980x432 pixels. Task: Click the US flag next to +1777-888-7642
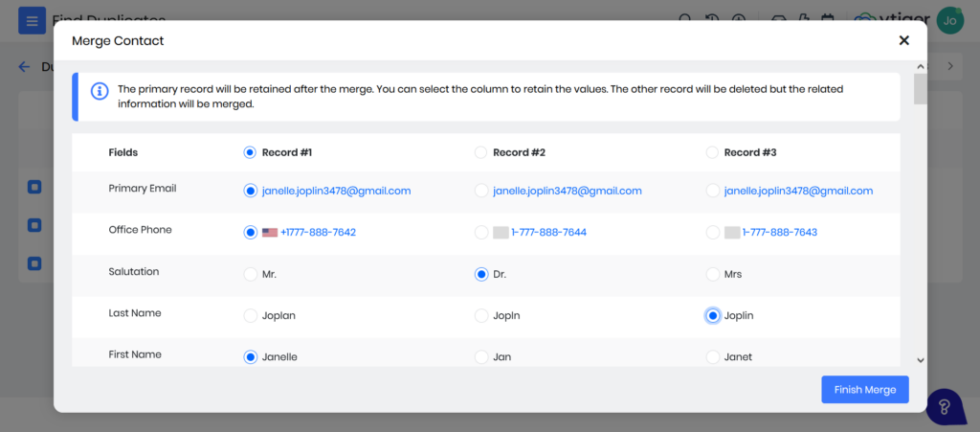269,233
